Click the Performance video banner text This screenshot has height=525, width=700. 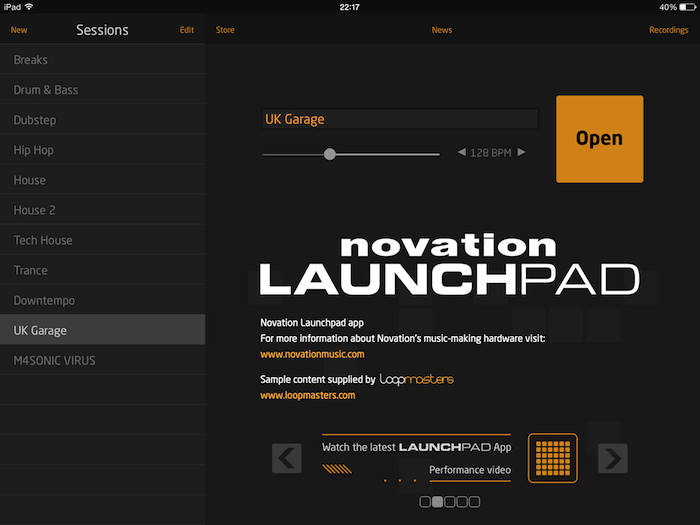[x=470, y=470]
